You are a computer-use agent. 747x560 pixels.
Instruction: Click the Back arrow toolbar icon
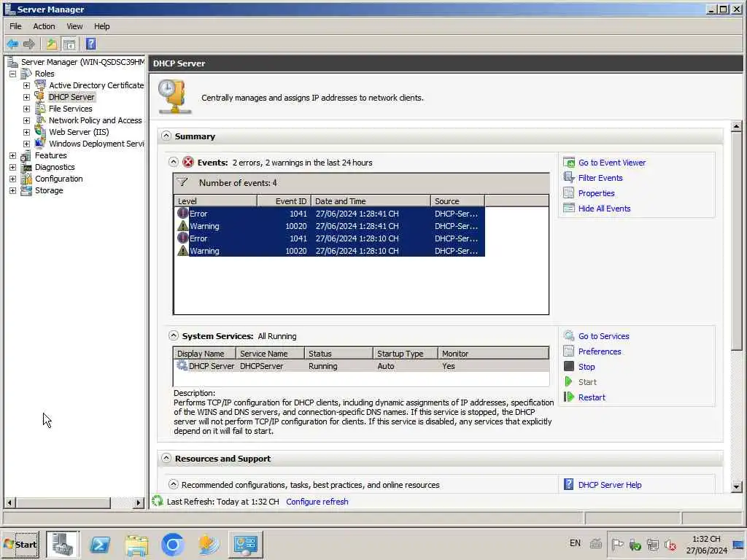(13, 44)
